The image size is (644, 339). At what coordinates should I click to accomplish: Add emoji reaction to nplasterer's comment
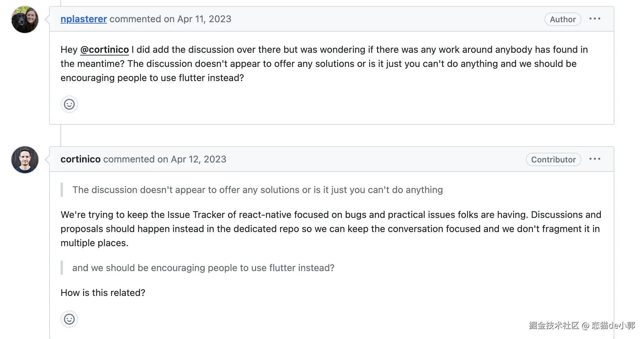click(69, 104)
